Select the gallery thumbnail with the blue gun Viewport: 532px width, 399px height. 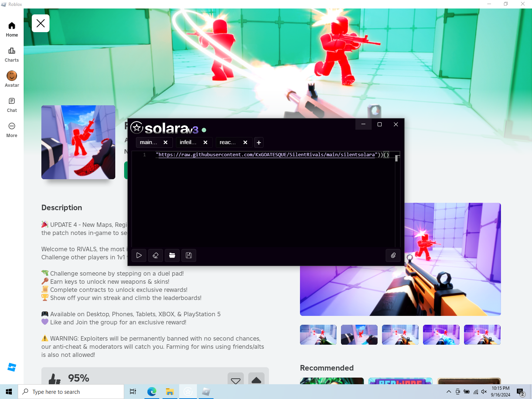[x=441, y=335]
